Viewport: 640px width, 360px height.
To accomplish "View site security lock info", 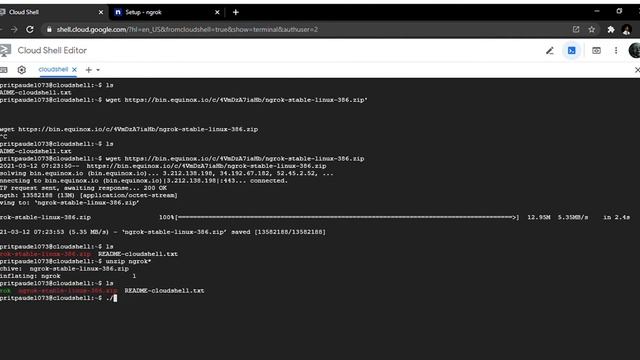I will point(49,29).
